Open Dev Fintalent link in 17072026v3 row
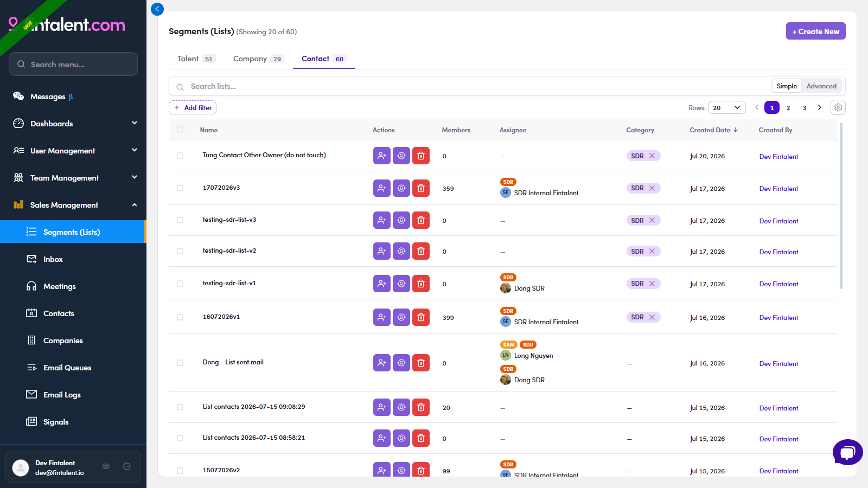868x488 pixels. point(778,189)
